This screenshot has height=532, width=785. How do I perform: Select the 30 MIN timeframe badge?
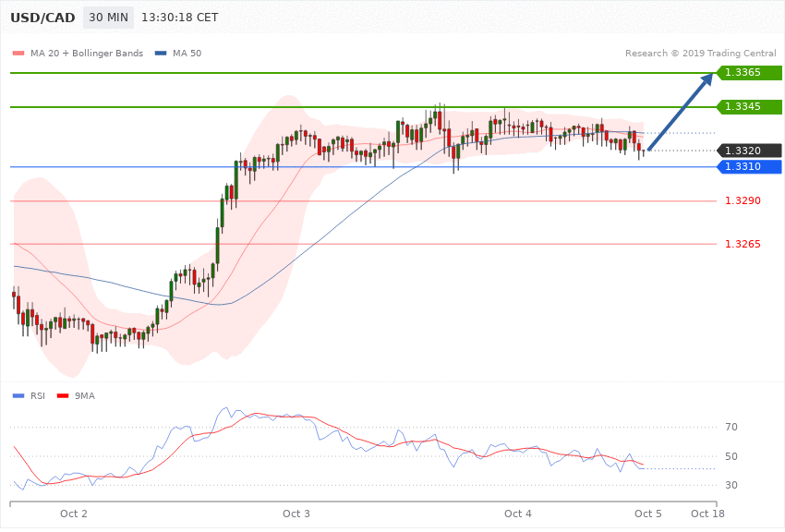109,18
